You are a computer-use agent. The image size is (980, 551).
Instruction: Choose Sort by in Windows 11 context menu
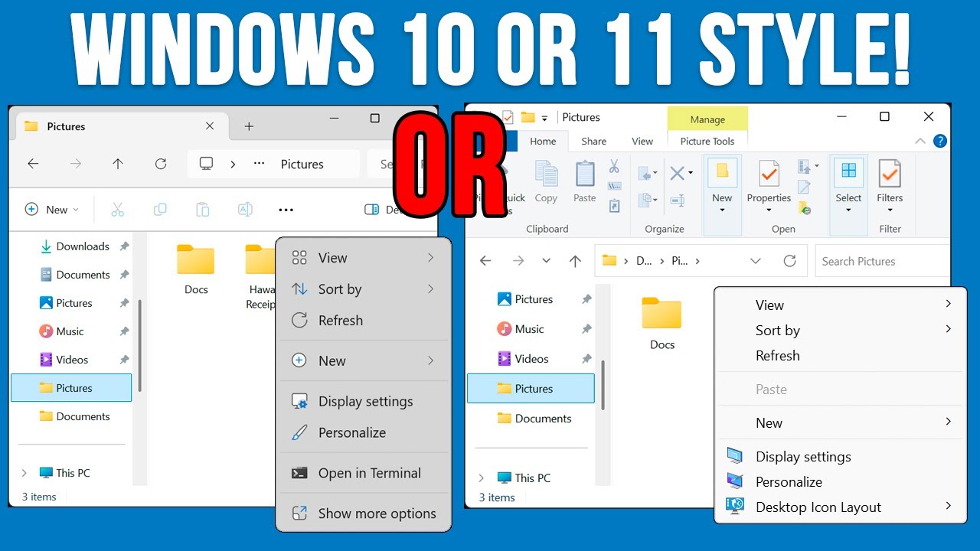point(364,289)
